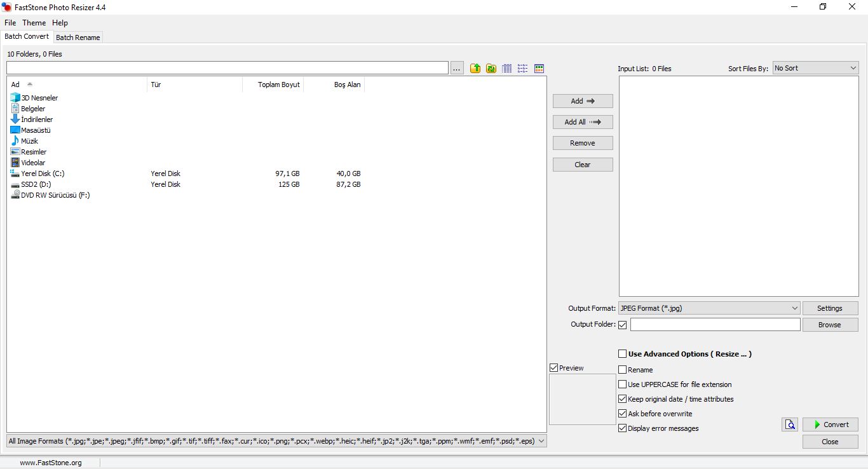The width and height of the screenshot is (868, 469).
Task: Select the Yerel Disk (C:) drive icon
Action: [15, 173]
